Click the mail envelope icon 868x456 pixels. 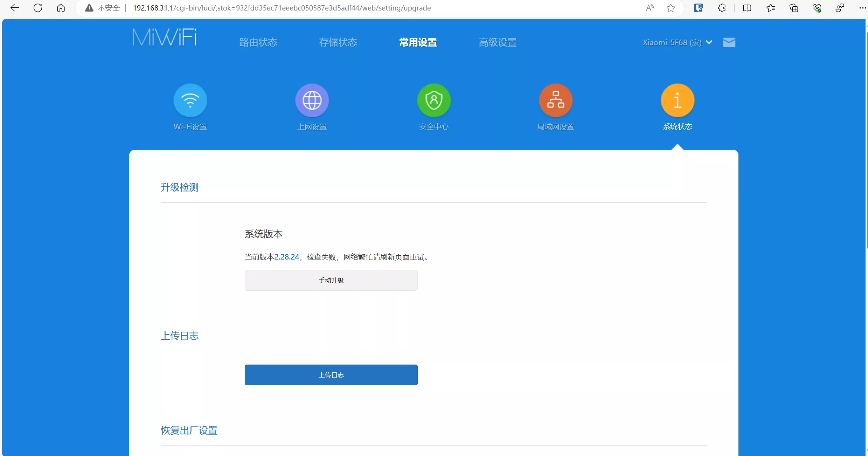(729, 42)
